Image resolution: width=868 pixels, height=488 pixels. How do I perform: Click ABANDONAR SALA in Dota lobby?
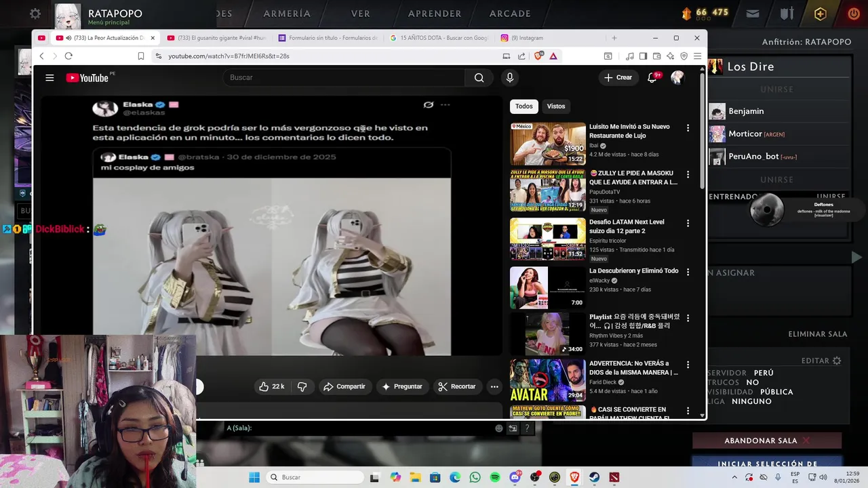point(767,441)
